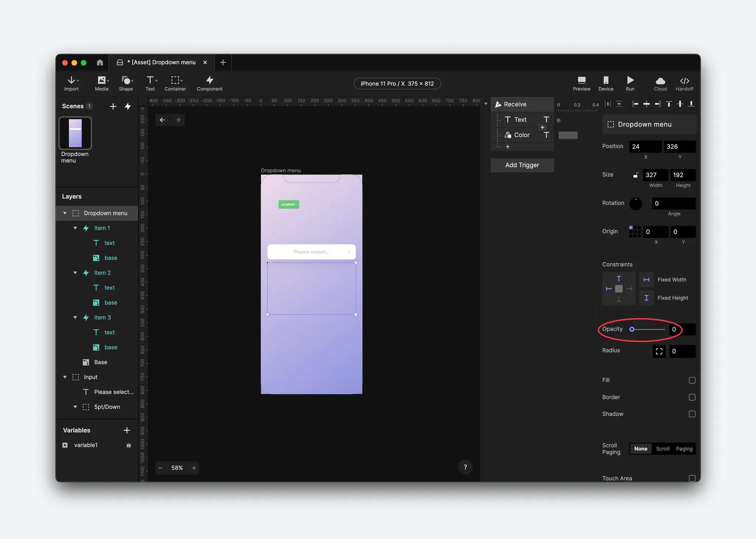Viewport: 756px width, 539px height.
Task: Add a new variable with plus icon
Action: (x=127, y=430)
